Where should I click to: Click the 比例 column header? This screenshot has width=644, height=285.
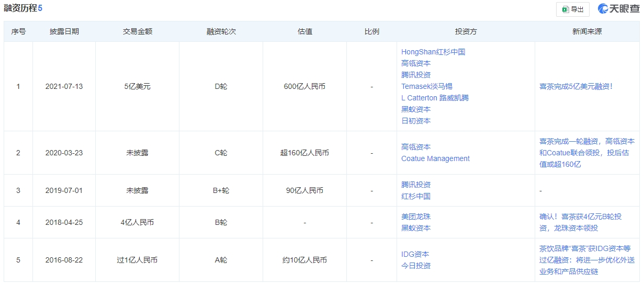point(372,31)
